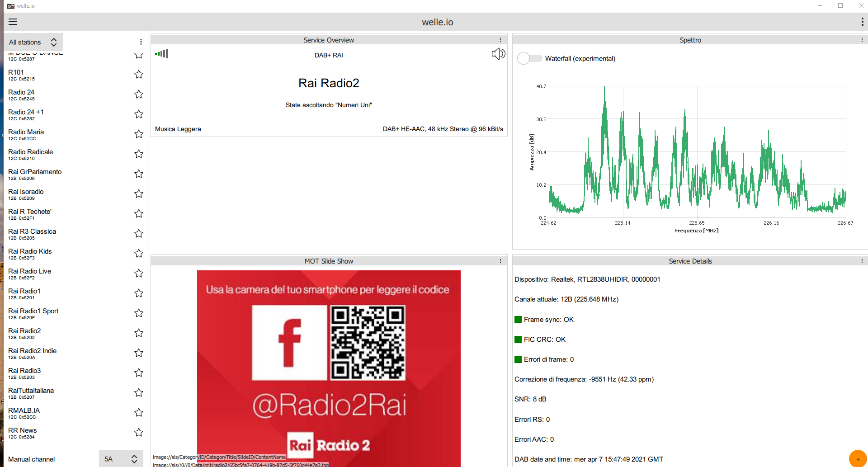Favorite Rai Radio2 star icon
The width and height of the screenshot is (868, 467).
139,333
